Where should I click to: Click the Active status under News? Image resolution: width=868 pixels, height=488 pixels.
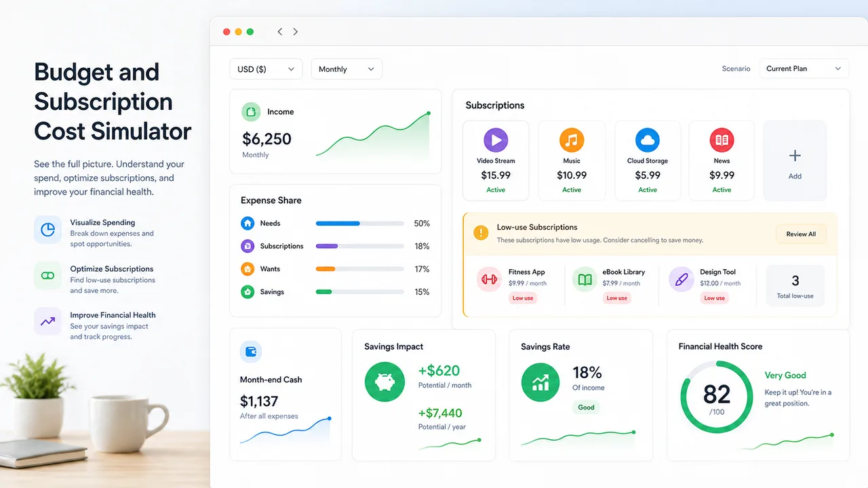722,190
